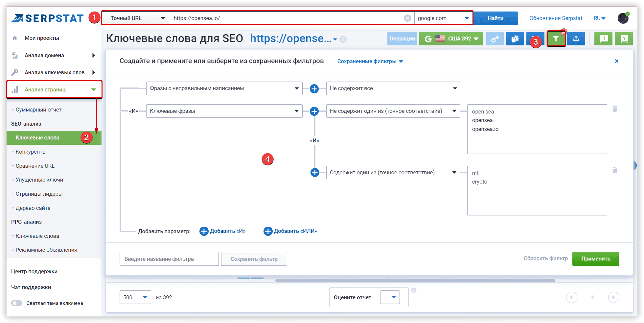Open the 500 rows-per-page dropdown
The width and height of the screenshot is (644, 323).
(135, 297)
